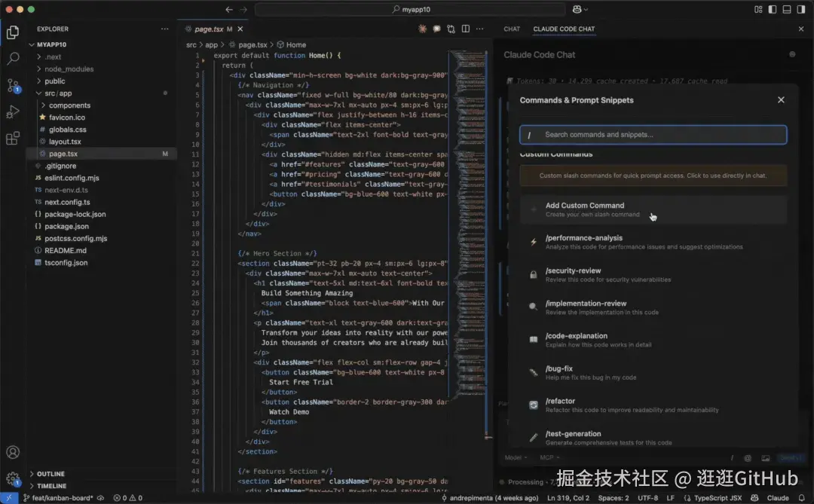814x504 pixels.
Task: Run the /refactor command
Action: tap(653, 405)
